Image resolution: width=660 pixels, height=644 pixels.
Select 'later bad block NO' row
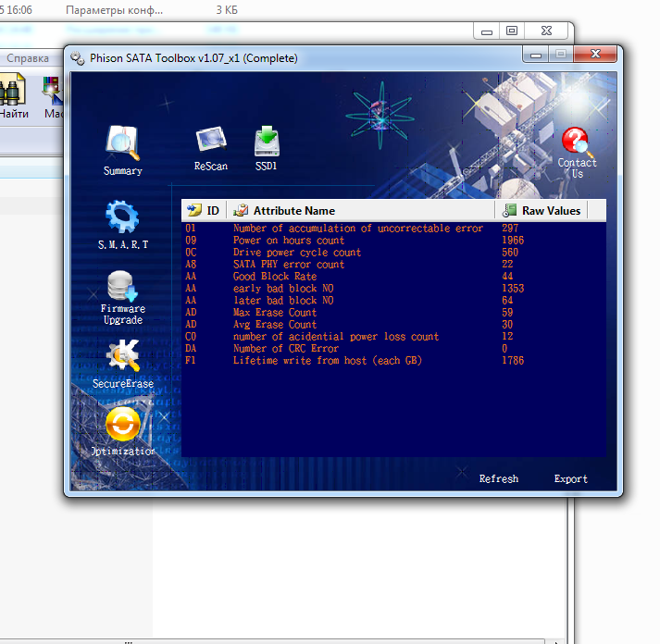click(393, 301)
